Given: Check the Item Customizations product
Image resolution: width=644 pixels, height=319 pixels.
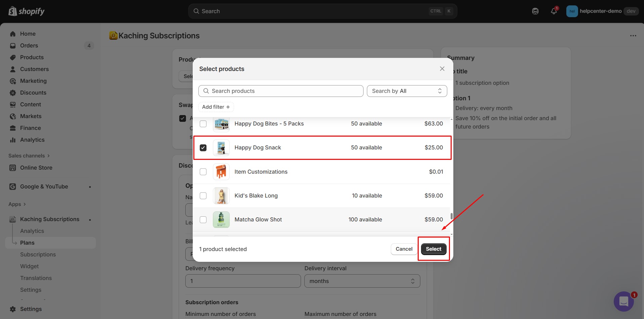Looking at the screenshot, I should pos(203,172).
